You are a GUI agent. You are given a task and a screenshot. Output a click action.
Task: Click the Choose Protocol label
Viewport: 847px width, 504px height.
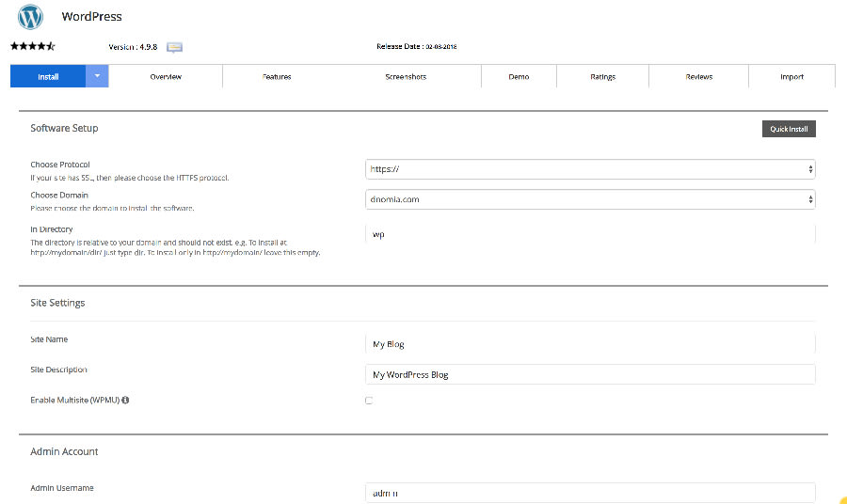[x=60, y=165]
